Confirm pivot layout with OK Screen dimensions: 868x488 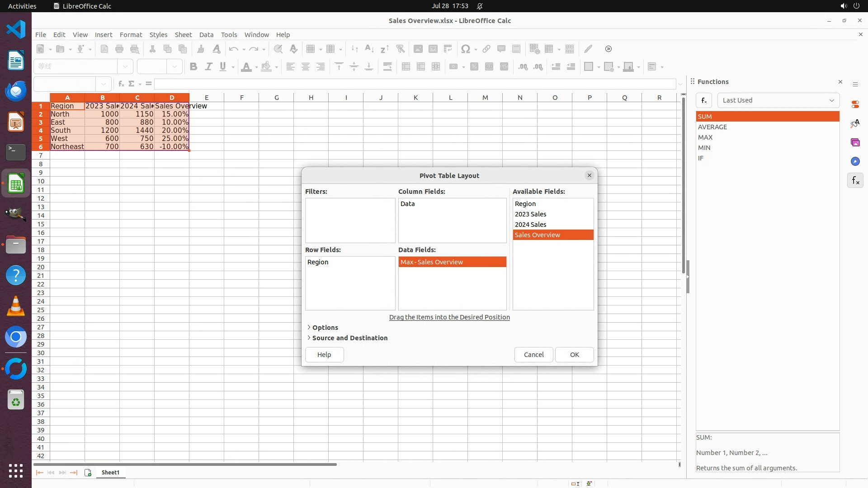click(574, 355)
